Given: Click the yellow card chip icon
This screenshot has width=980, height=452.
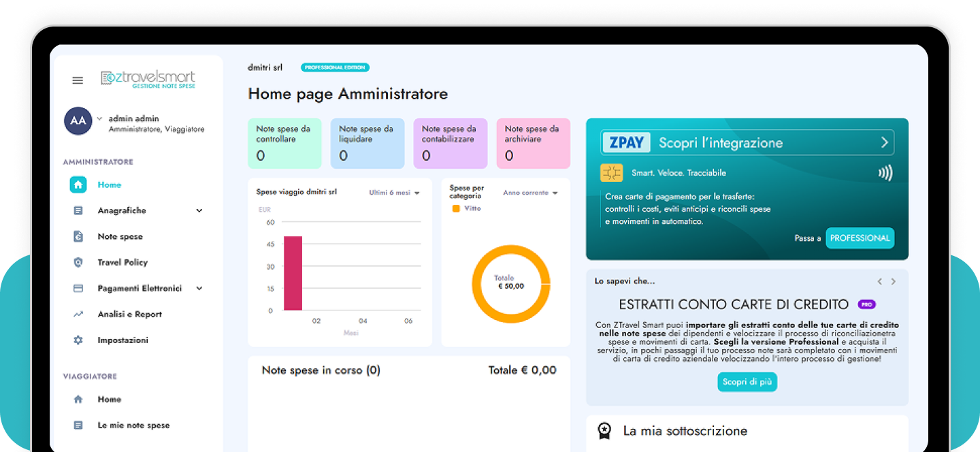Looking at the screenshot, I should (x=611, y=173).
